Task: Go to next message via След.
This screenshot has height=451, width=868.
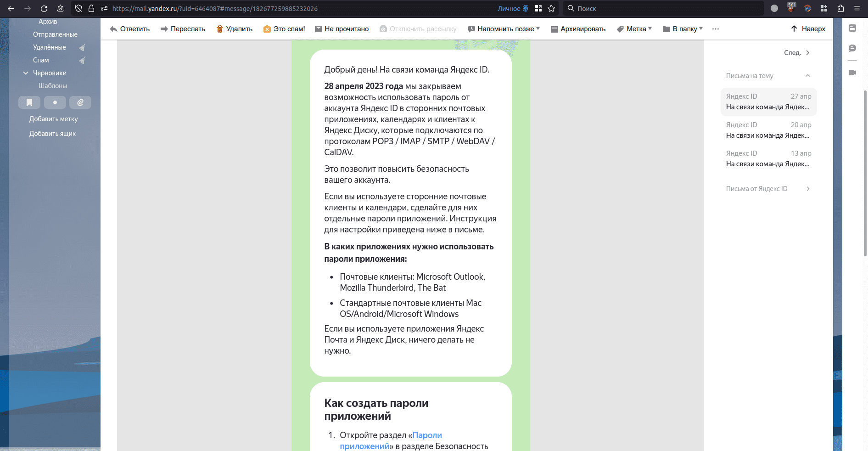Action: [x=797, y=53]
